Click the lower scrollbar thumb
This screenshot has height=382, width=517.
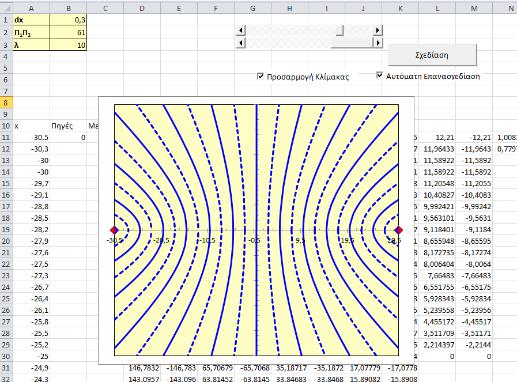[x=352, y=43]
